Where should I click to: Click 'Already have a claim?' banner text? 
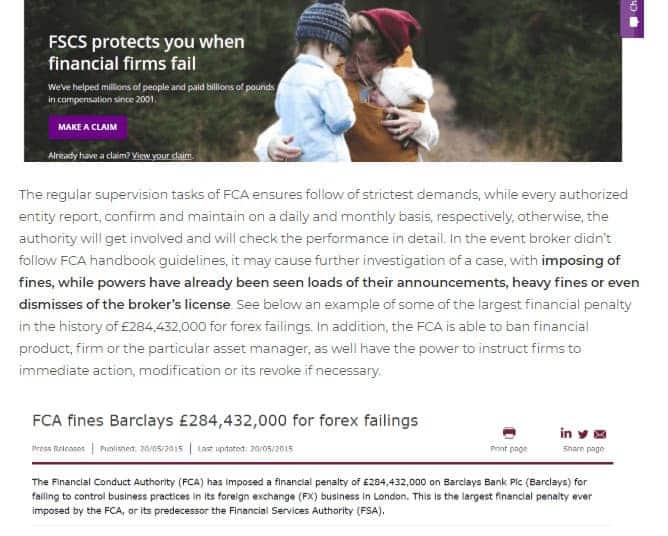(88, 156)
